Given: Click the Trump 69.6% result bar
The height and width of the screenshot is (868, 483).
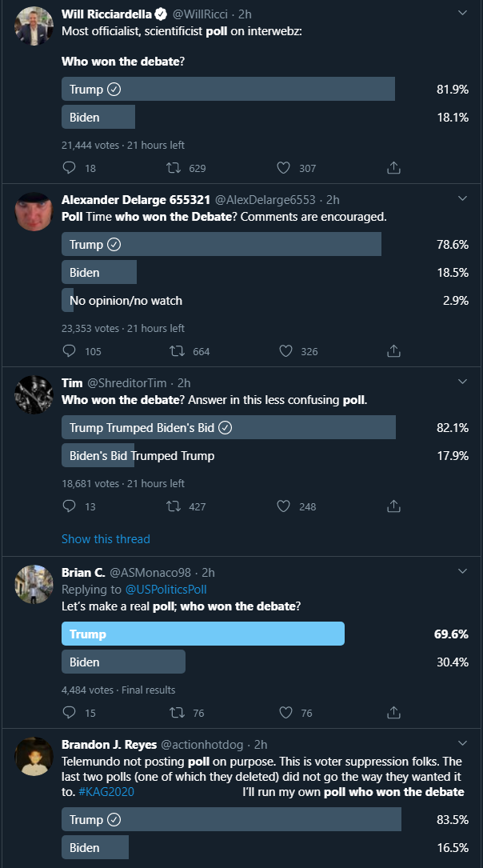Looking at the screenshot, I should pos(203,634).
